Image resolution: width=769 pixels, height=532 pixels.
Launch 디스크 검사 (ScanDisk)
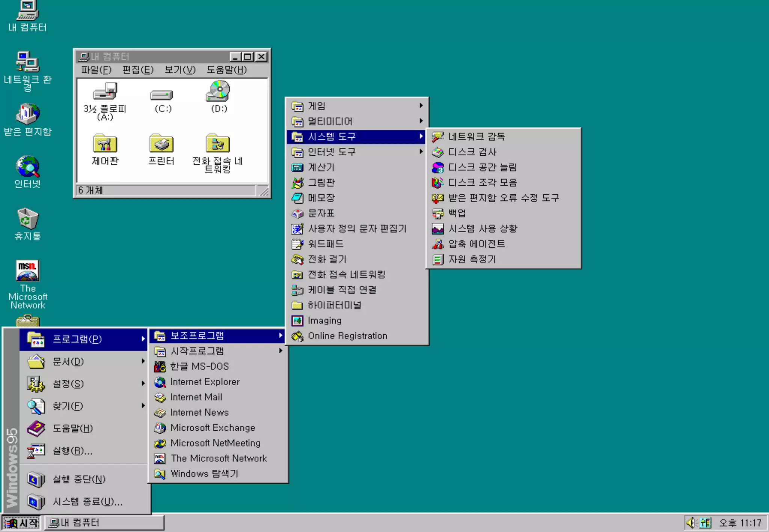coord(504,152)
